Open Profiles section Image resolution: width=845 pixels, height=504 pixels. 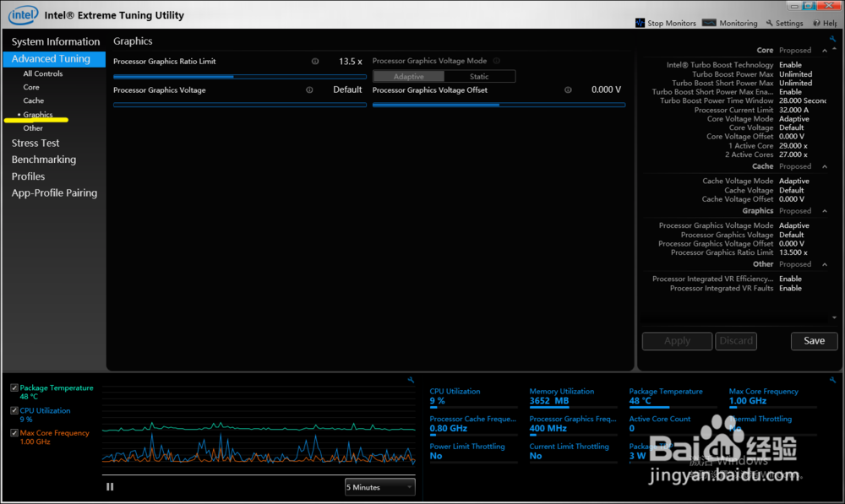point(28,176)
